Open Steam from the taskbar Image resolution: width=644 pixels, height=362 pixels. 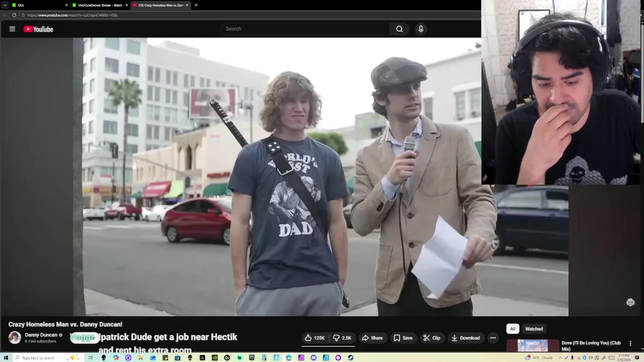coord(350,357)
